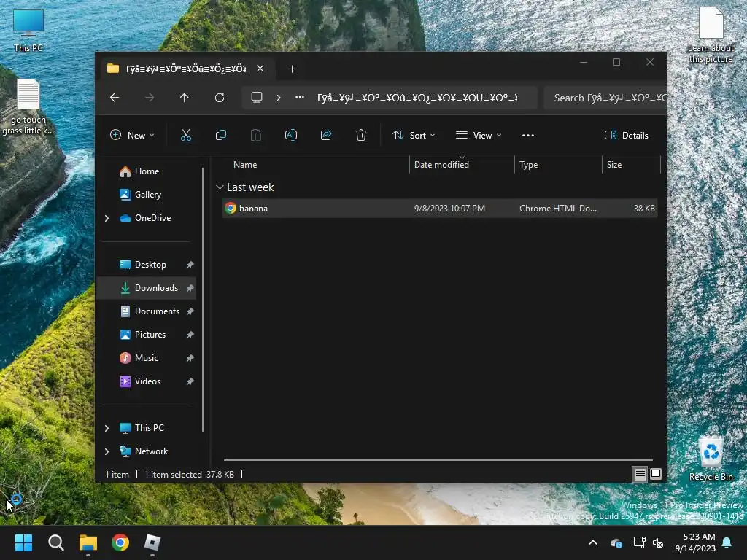Click the notification bell icon
Image resolution: width=747 pixels, height=560 pixels.
pos(727,542)
